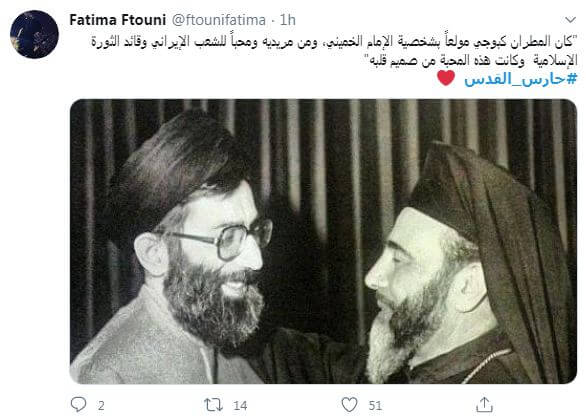Click the @ftounifatima handle
Viewport: 586px width, 418px height.
point(219,20)
